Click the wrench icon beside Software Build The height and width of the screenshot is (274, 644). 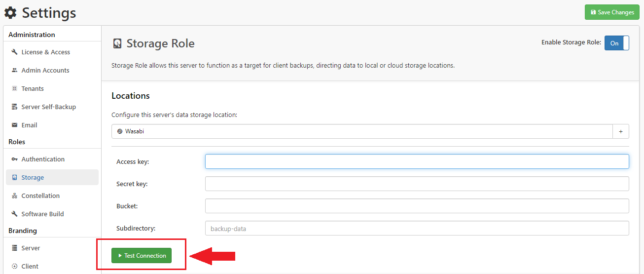tap(15, 214)
